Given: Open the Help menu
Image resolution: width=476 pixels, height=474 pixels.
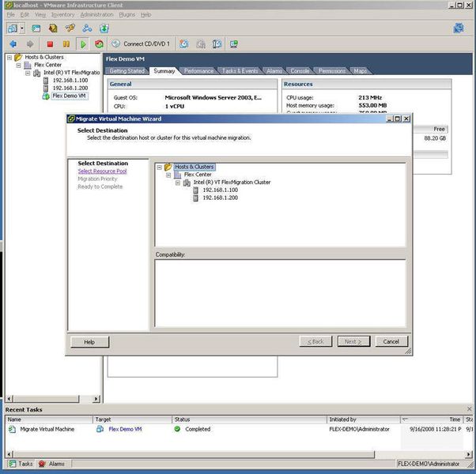Looking at the screenshot, I should [x=145, y=14].
